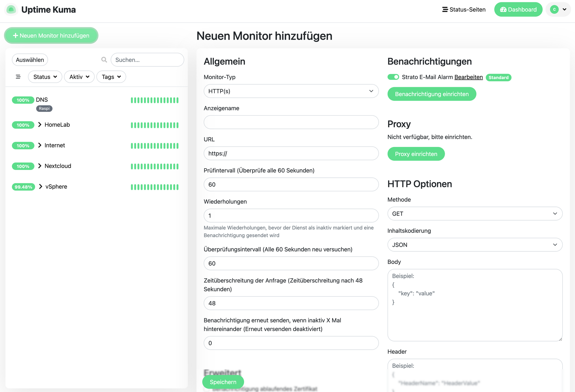Click the Uptime Kuma logo icon
The width and height of the screenshot is (575, 392).
[11, 9]
